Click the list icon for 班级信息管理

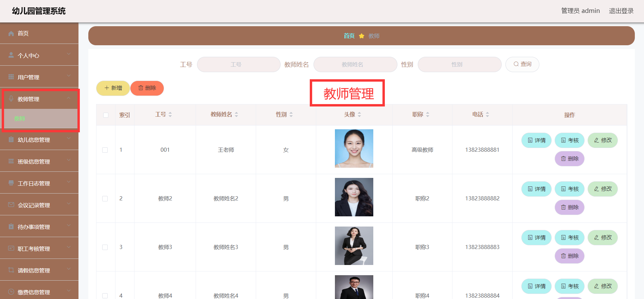coord(11,161)
